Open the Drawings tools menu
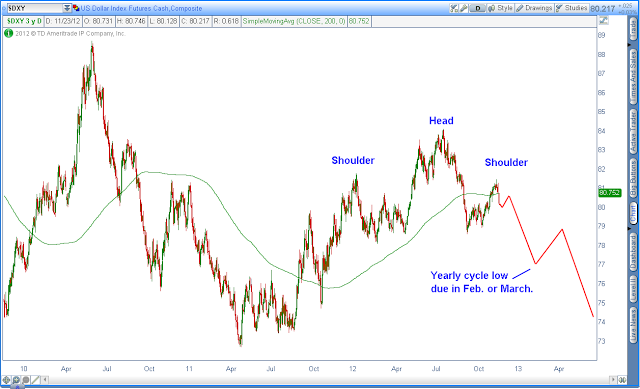 534,8
